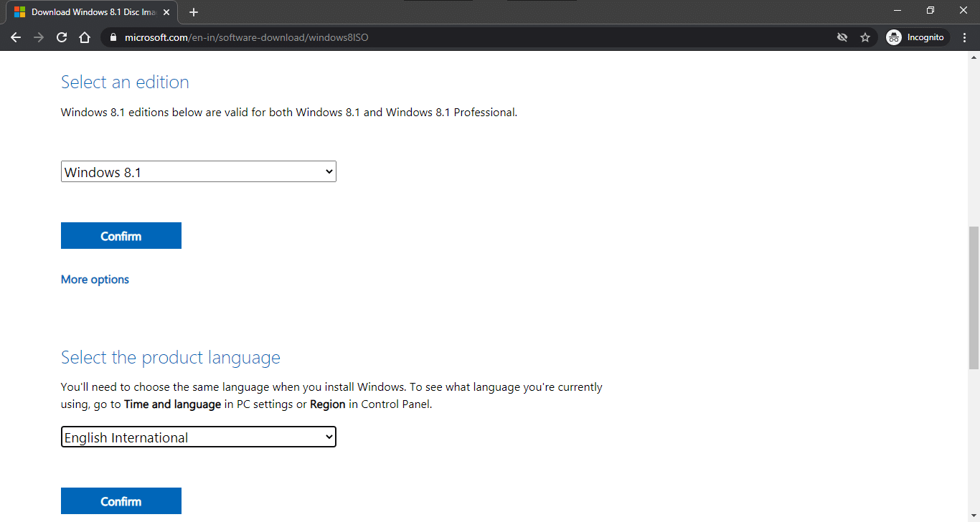Viewport: 980px width, 522px height.
Task: Click the third-party cookie blocked eye icon
Action: click(x=842, y=37)
